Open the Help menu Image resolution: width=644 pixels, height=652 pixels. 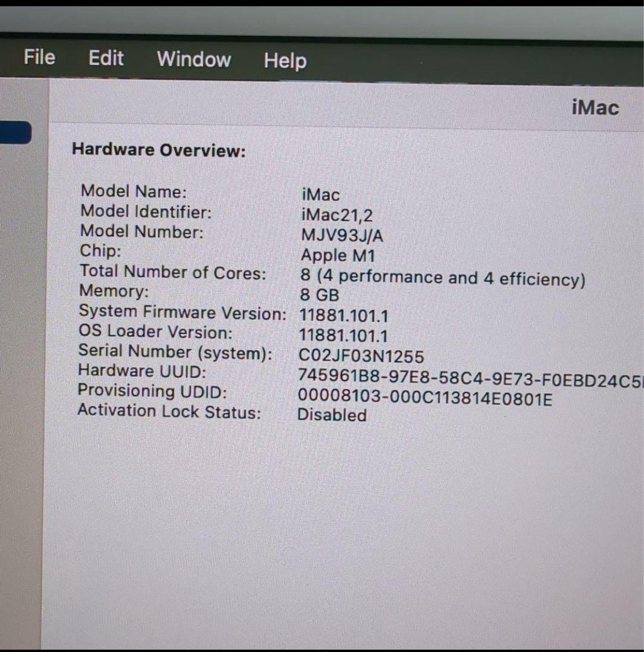tap(285, 61)
